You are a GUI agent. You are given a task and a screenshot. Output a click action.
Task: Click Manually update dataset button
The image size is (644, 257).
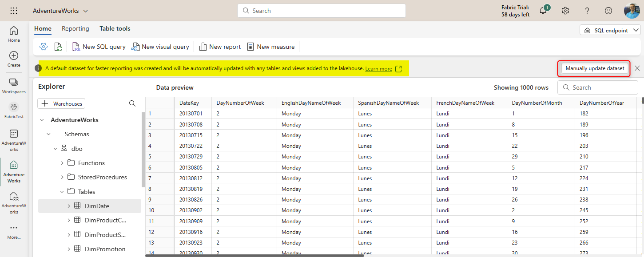click(595, 68)
